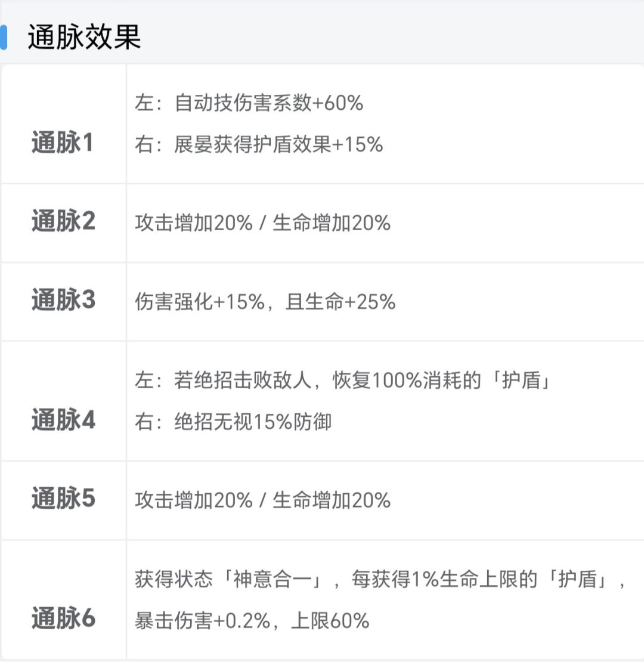Select the 展晏获得护盾效果+15% line

point(259,145)
